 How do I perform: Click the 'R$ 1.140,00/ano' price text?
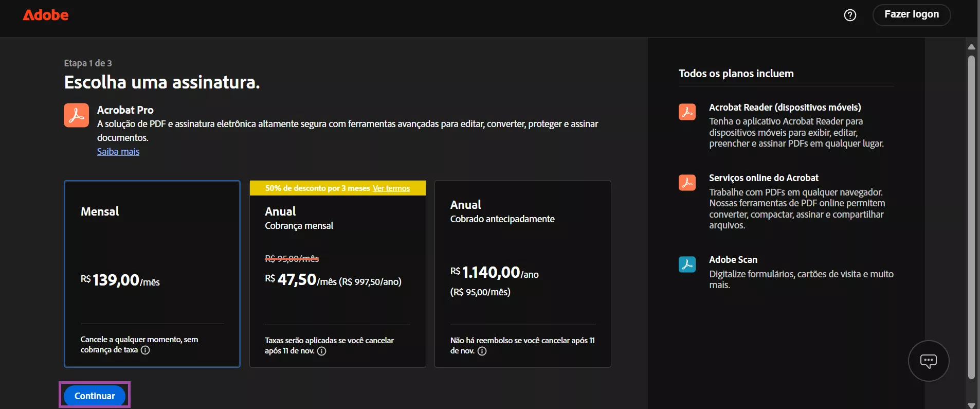pyautogui.click(x=495, y=273)
